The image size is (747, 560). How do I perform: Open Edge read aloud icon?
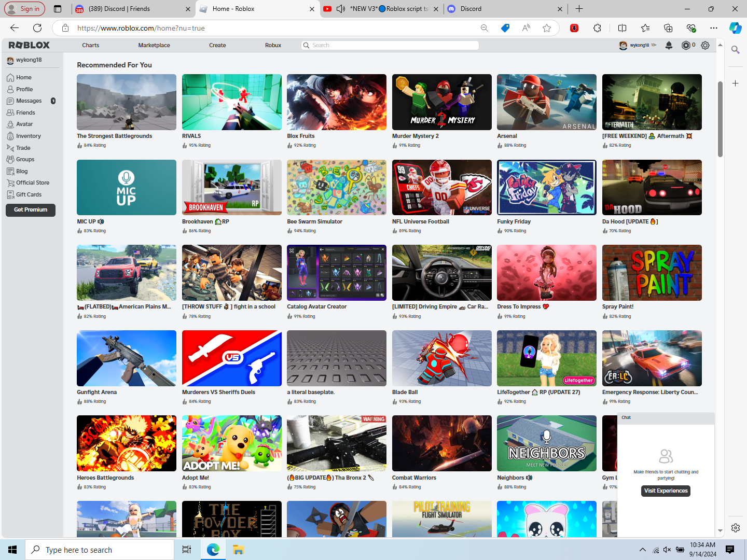click(526, 28)
